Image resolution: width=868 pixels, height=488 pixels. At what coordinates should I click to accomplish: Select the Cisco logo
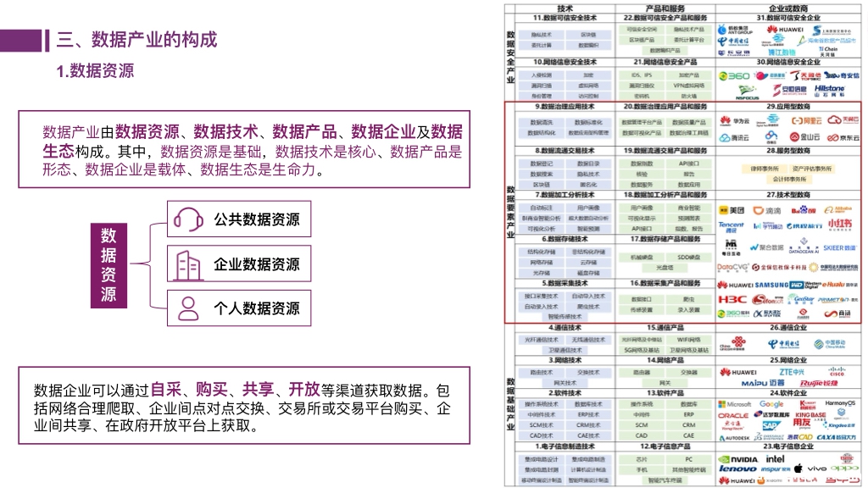tap(837, 371)
